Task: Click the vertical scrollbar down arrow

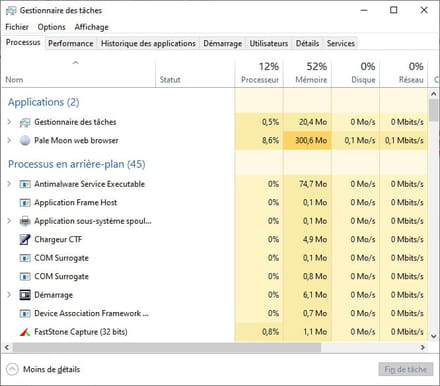Action: pos(434,336)
